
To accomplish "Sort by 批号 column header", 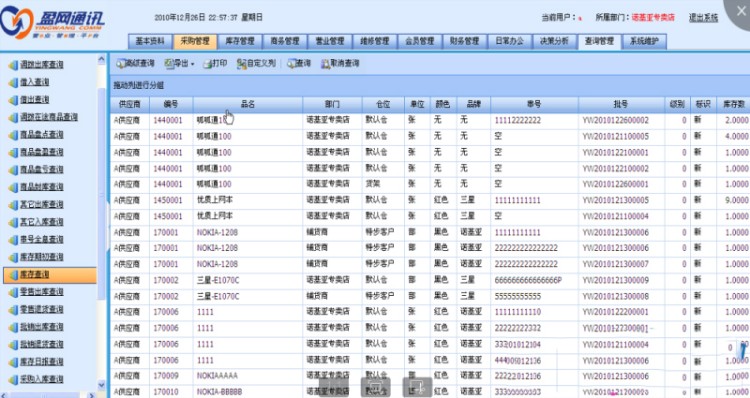I will pyautogui.click(x=621, y=104).
